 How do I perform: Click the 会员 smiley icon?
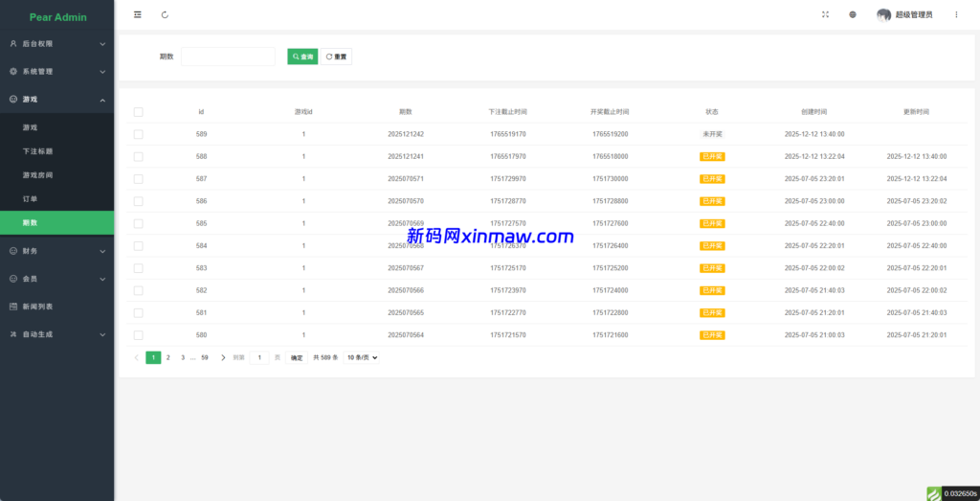13,279
